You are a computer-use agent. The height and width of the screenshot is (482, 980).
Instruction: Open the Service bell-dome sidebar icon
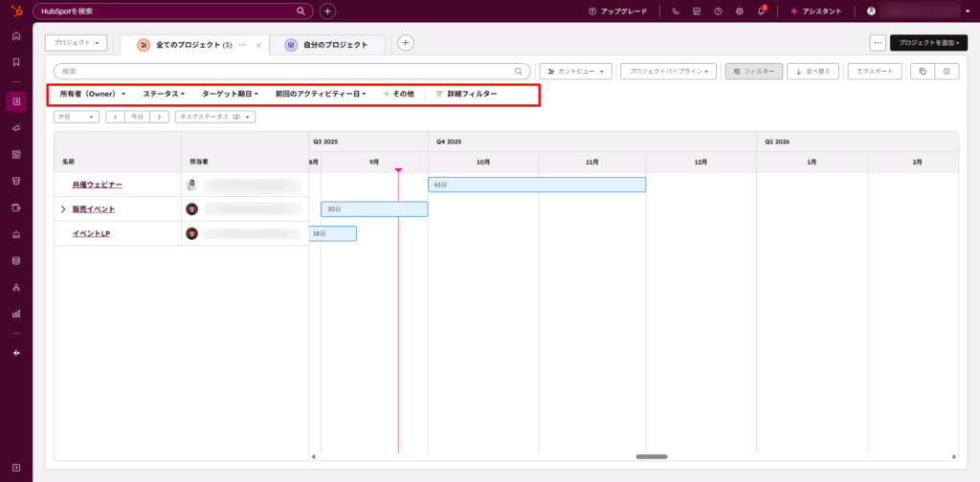[x=16, y=234]
